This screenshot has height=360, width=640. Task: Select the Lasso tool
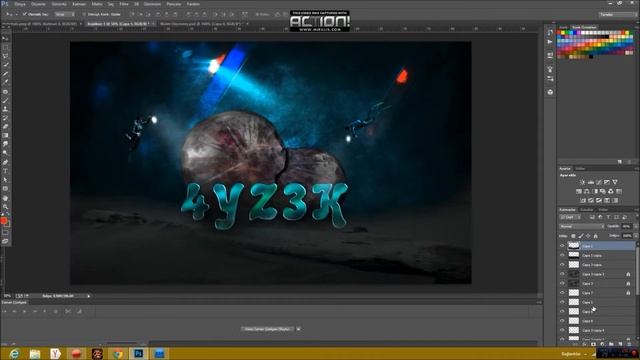(5, 56)
